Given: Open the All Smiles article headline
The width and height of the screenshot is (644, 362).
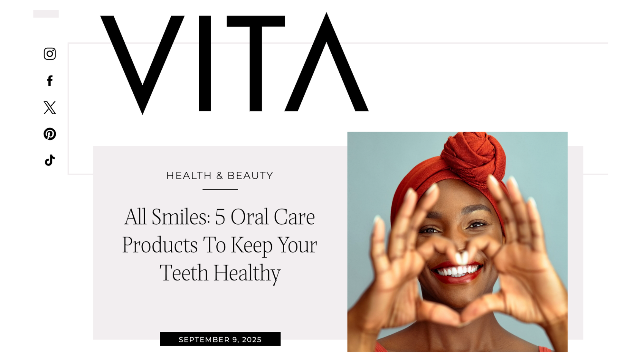Looking at the screenshot, I should tap(220, 245).
